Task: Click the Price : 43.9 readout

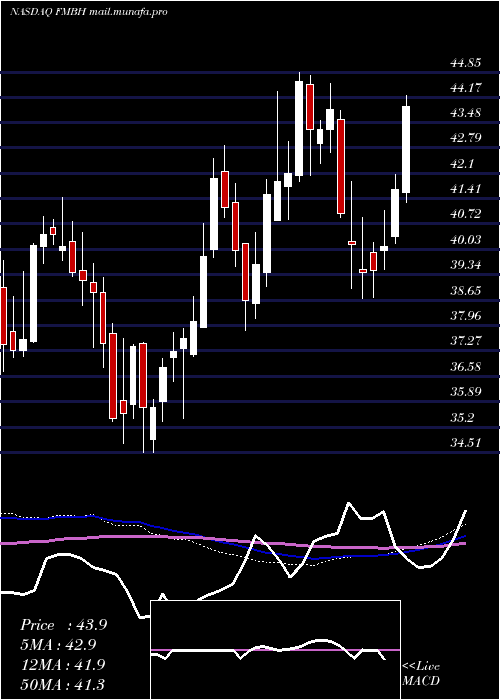Action: click(63, 625)
